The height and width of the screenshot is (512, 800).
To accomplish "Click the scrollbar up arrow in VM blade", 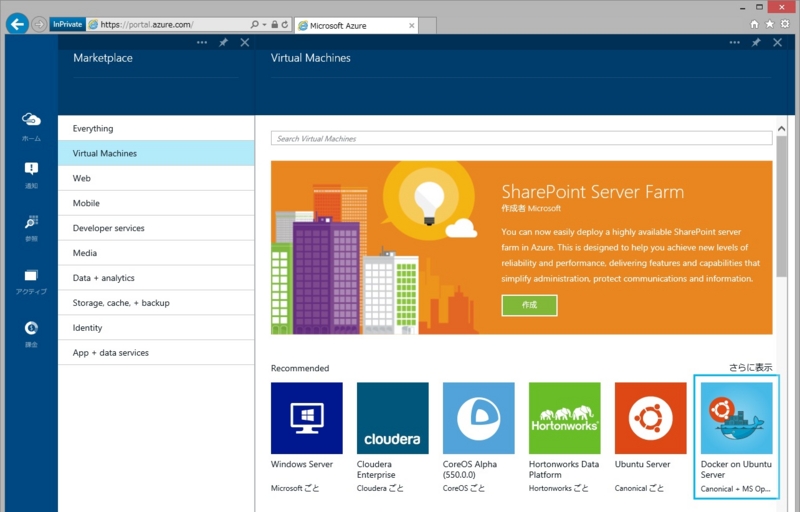I will click(781, 129).
